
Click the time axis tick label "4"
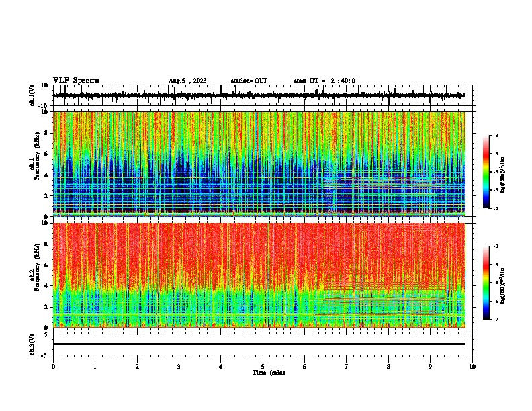(221, 367)
